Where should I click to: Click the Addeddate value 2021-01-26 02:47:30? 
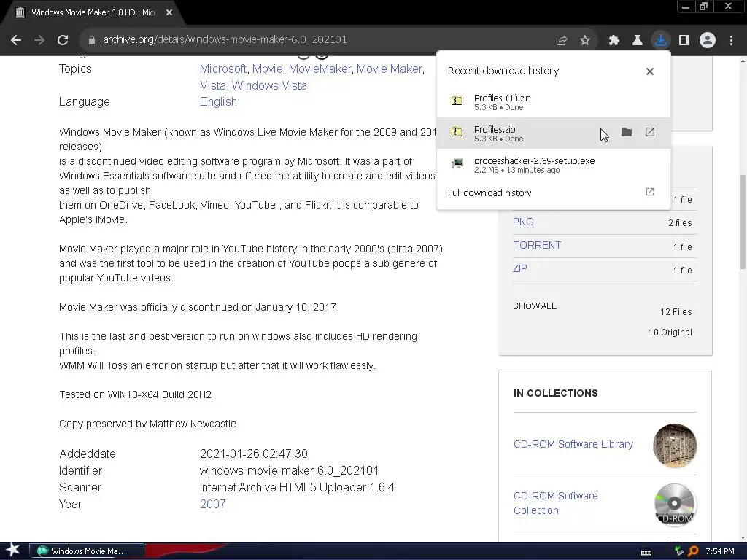(x=253, y=454)
